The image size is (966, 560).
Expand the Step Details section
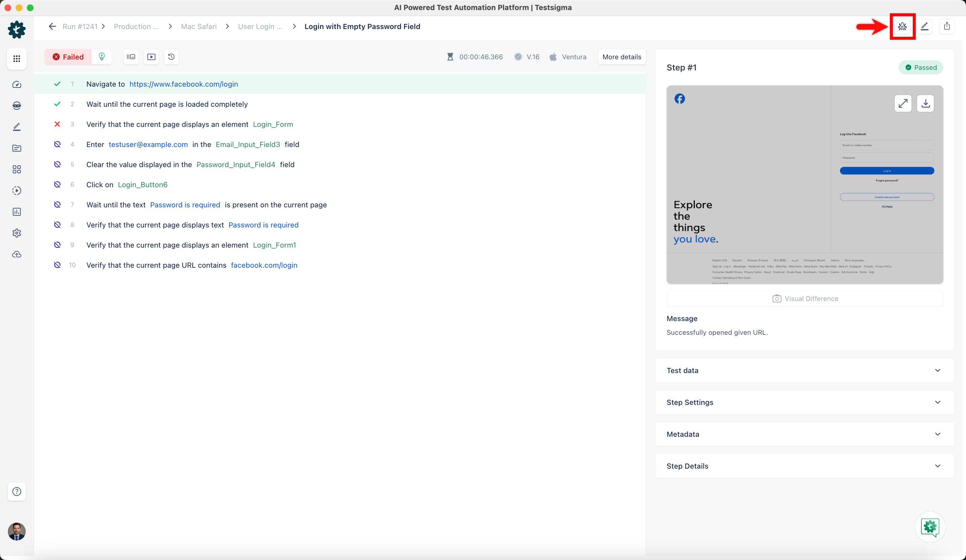[x=805, y=466]
